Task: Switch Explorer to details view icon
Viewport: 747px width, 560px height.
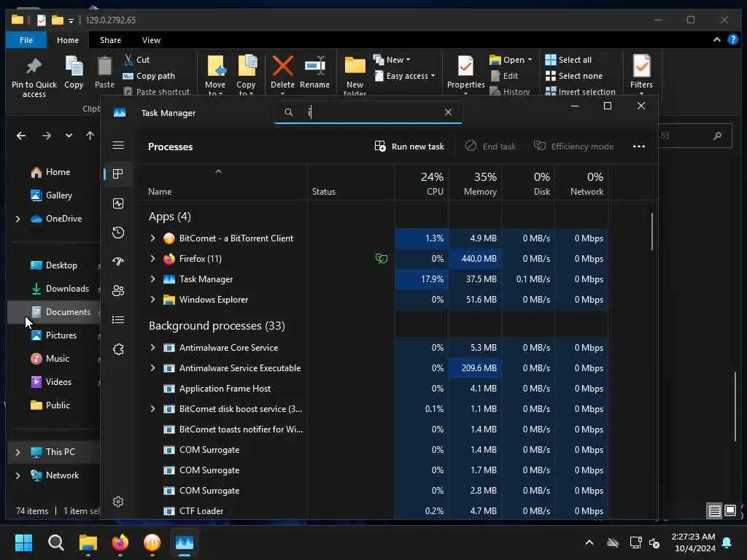Action: click(714, 511)
